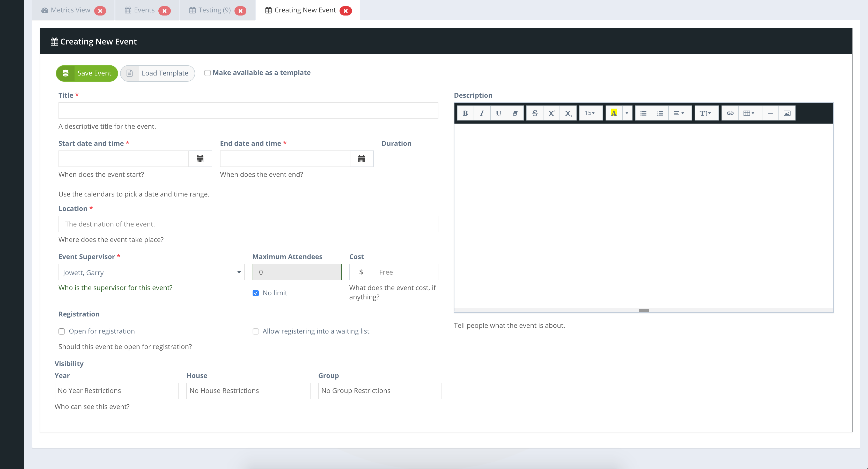Insert a hyperlink in the description
Image resolution: width=868 pixels, height=469 pixels.
click(730, 113)
